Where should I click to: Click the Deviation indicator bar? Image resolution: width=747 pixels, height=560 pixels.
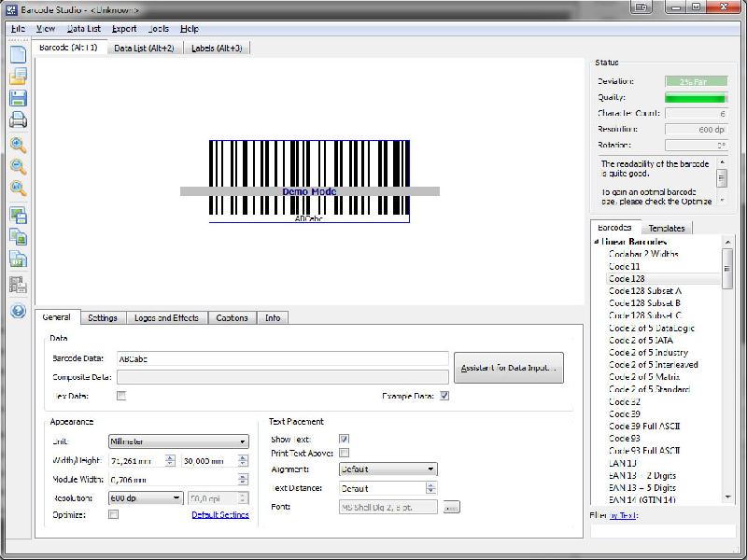click(696, 82)
